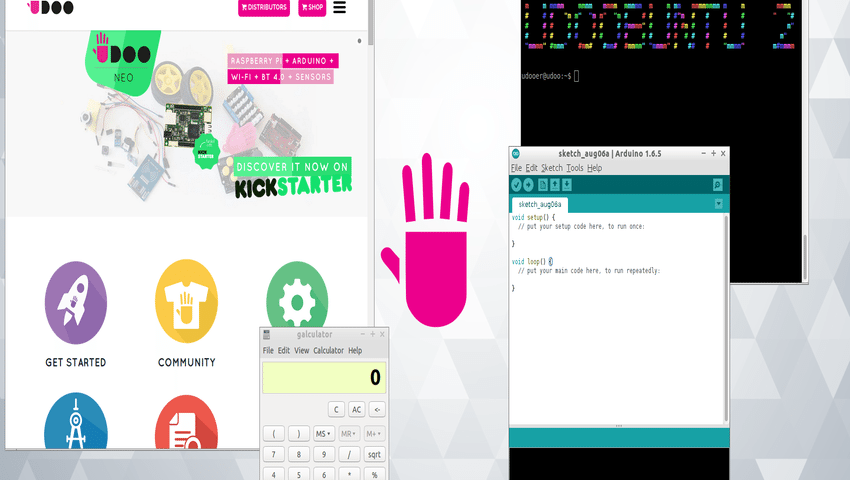The width and height of the screenshot is (850, 480).
Task: Select the sketch_aug06a tab in Arduino
Action: (x=539, y=204)
